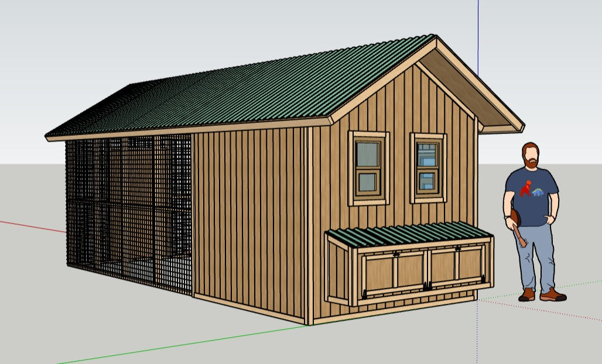Select the board-and-batten long side wall

point(250,224)
